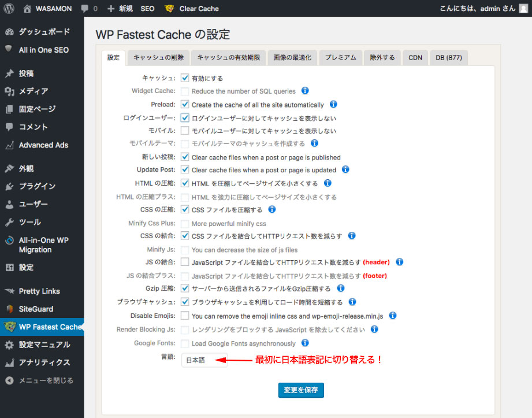Toggle the CSS の結合 checkbox
The width and height of the screenshot is (532, 418).
point(185,236)
